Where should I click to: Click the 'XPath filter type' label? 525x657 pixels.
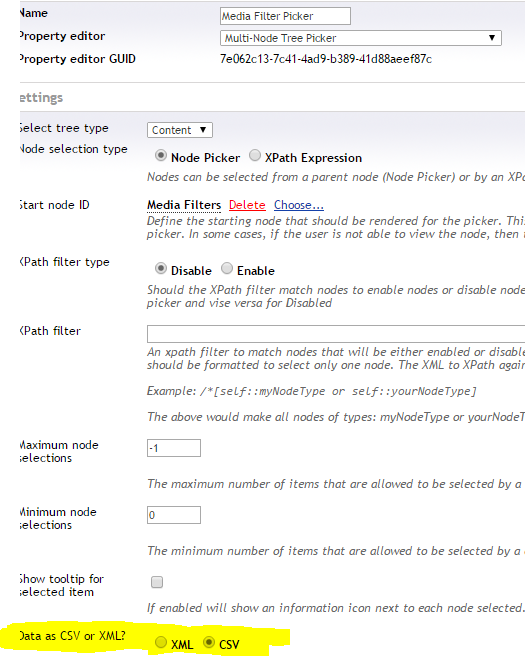point(65,262)
